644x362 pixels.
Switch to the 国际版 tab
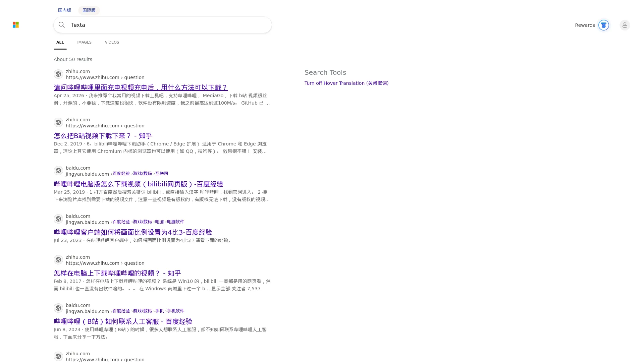[89, 10]
